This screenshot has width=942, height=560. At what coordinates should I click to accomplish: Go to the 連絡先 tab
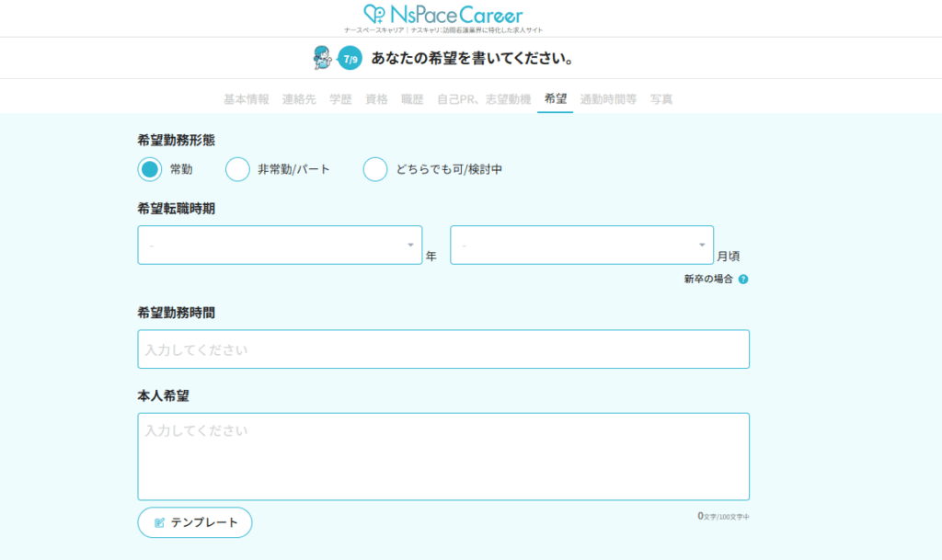pyautogui.click(x=299, y=99)
